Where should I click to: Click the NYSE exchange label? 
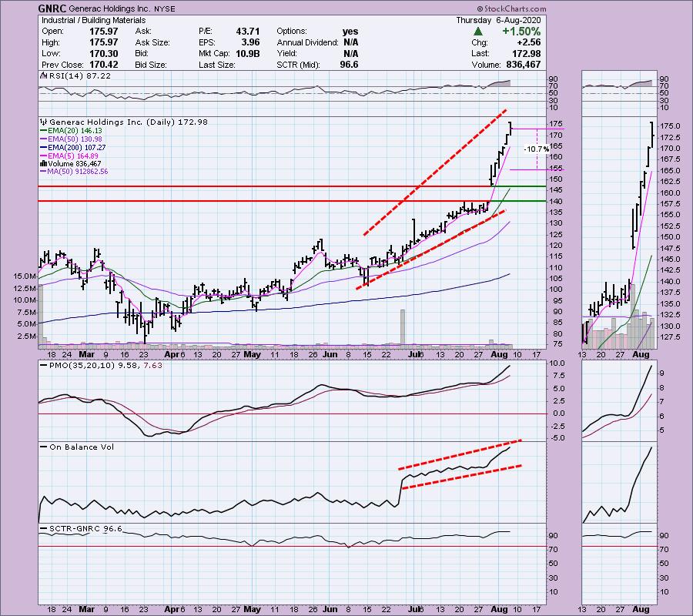pyautogui.click(x=165, y=8)
